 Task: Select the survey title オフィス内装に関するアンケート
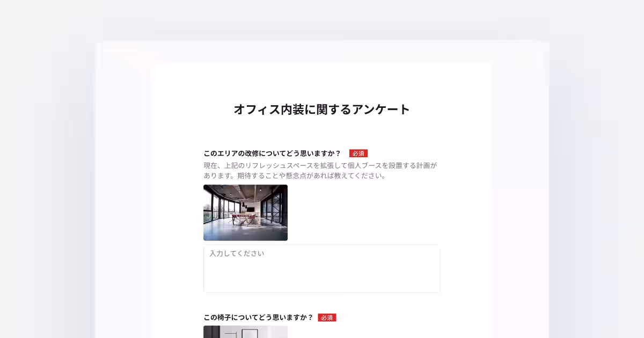(321, 109)
